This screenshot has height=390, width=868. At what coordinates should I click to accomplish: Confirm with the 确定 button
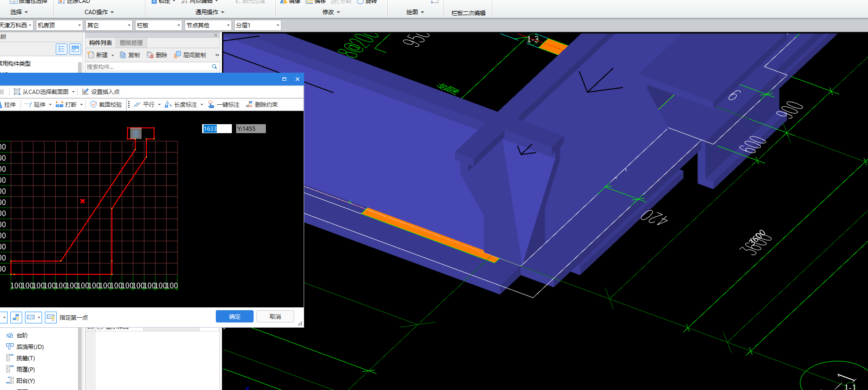(235, 316)
